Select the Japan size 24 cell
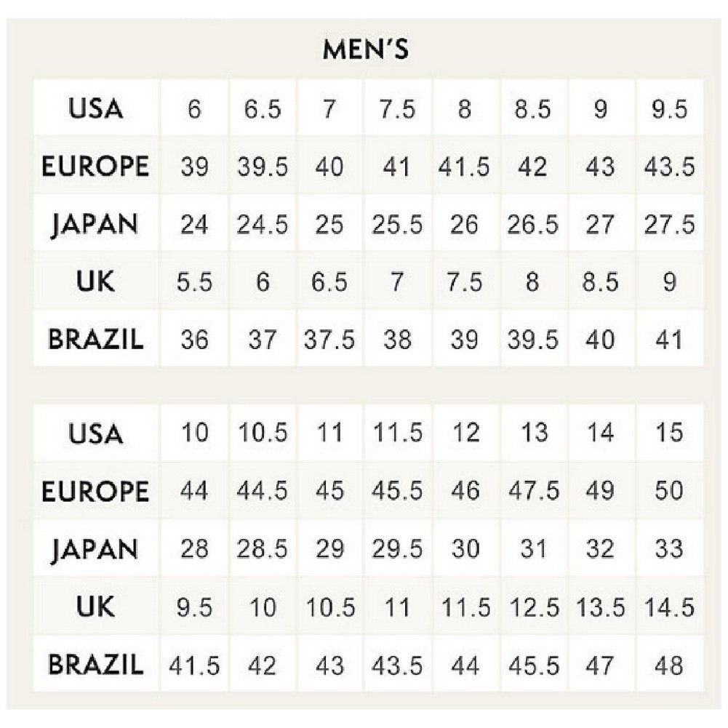The width and height of the screenshot is (728, 728). click(x=194, y=224)
